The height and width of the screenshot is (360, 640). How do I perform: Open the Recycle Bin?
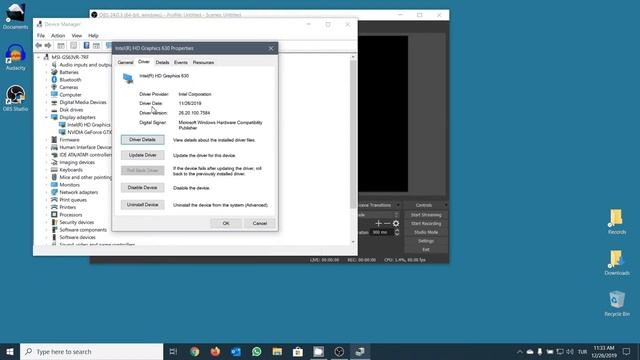pos(617,303)
